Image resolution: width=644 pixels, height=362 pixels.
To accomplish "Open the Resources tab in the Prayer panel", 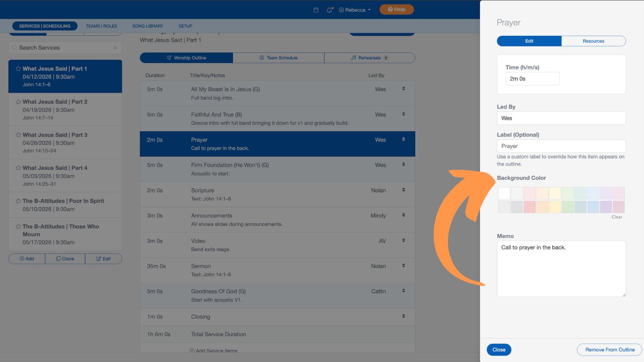I will pyautogui.click(x=593, y=41).
